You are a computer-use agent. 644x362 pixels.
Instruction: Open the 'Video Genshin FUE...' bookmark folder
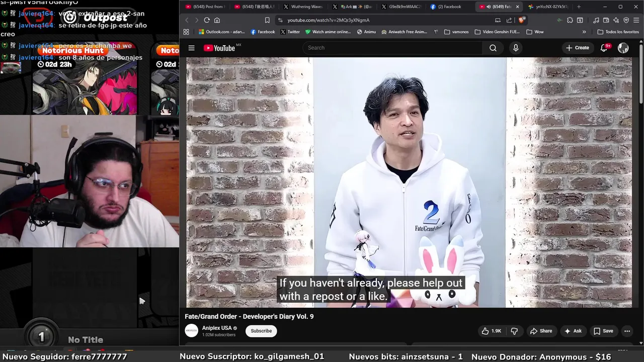click(x=497, y=32)
